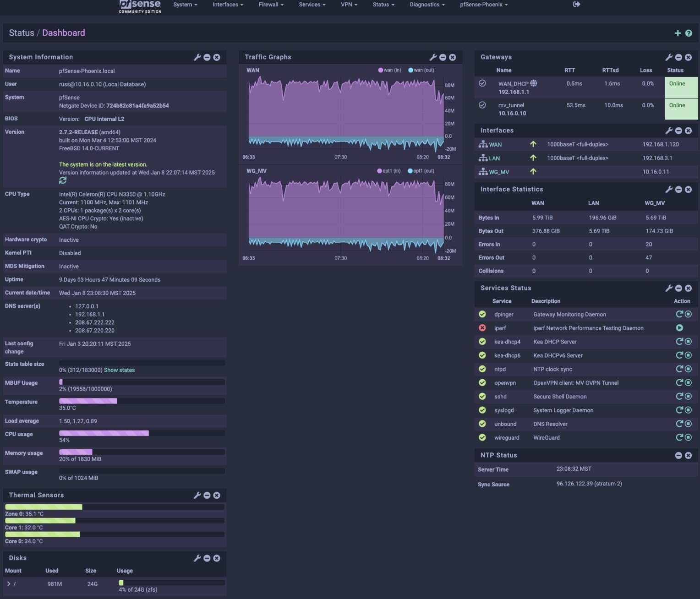Open the VPN menu
700x599 pixels.
[349, 5]
